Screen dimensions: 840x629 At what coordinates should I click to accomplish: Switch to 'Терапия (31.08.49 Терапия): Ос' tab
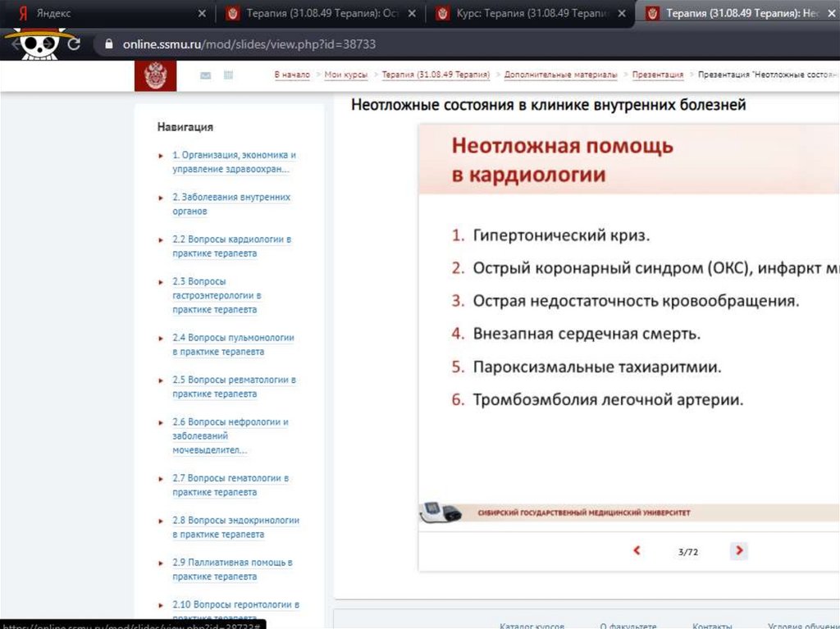(322, 13)
